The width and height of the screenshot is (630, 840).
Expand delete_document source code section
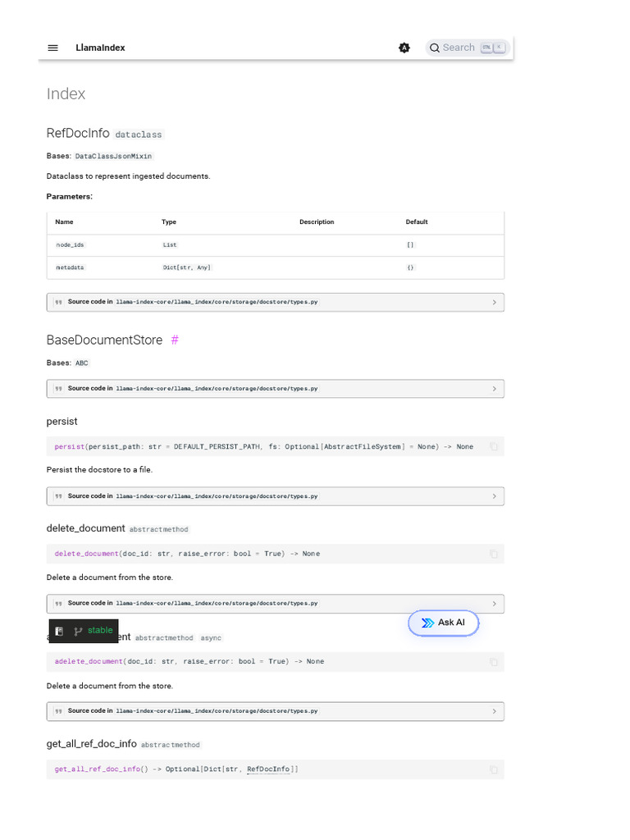pyautogui.click(x=275, y=603)
